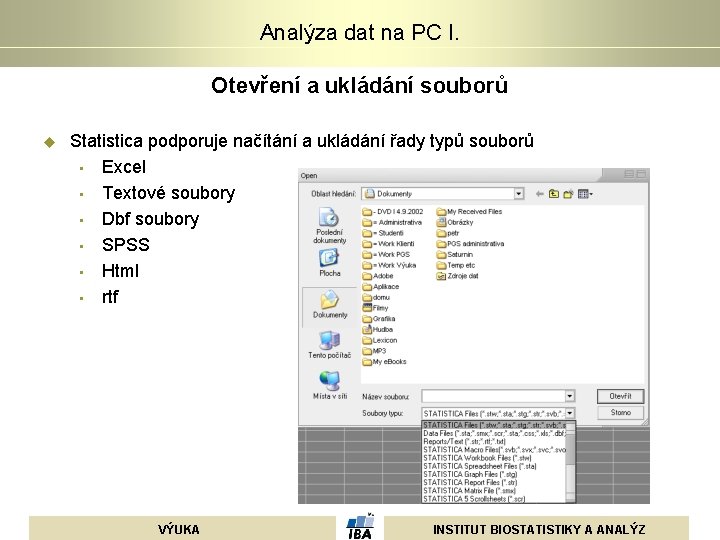Select the Adobe folder
This screenshot has width=720, height=540.
(x=378, y=276)
